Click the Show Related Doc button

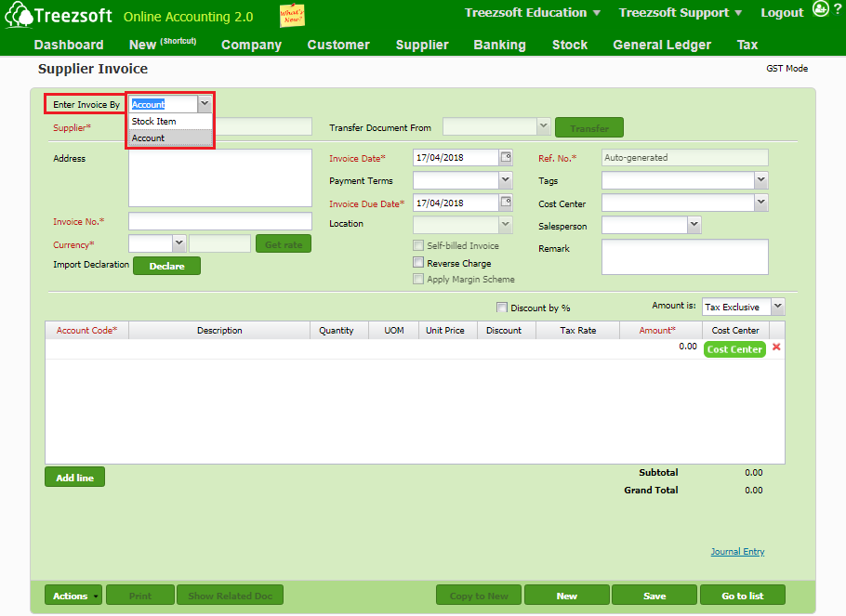pos(230,596)
